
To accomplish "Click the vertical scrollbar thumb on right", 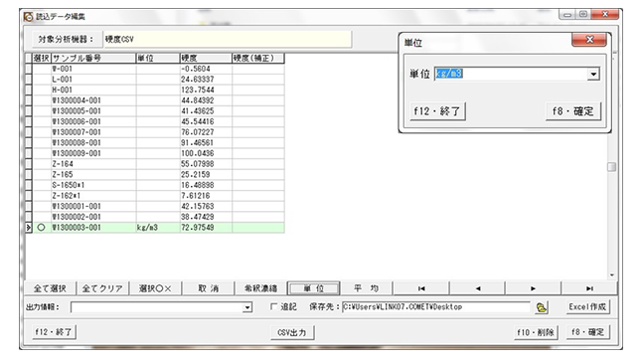I will (x=611, y=166).
